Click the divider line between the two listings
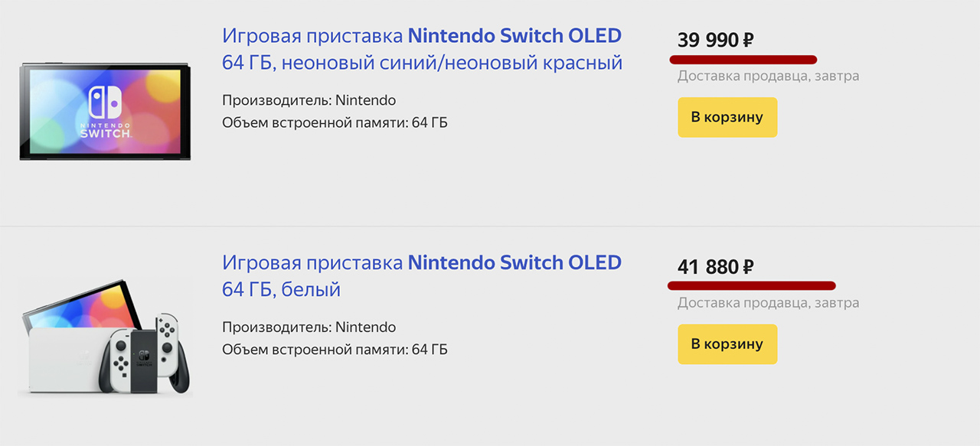Viewport: 980px width, 446px height. (x=490, y=226)
